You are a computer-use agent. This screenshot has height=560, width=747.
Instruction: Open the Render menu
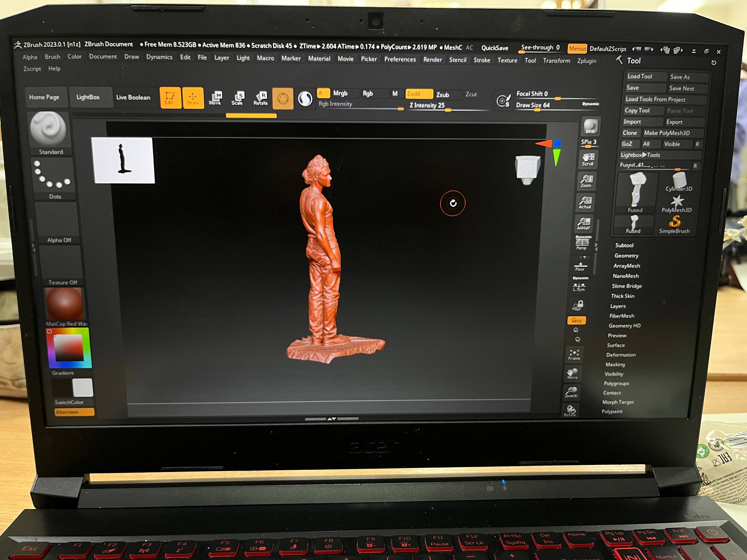(432, 60)
